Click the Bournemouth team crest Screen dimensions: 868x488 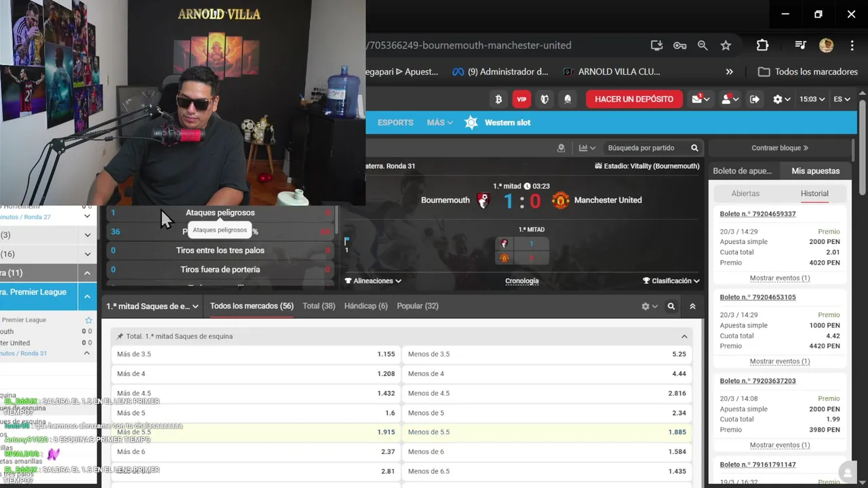point(483,200)
